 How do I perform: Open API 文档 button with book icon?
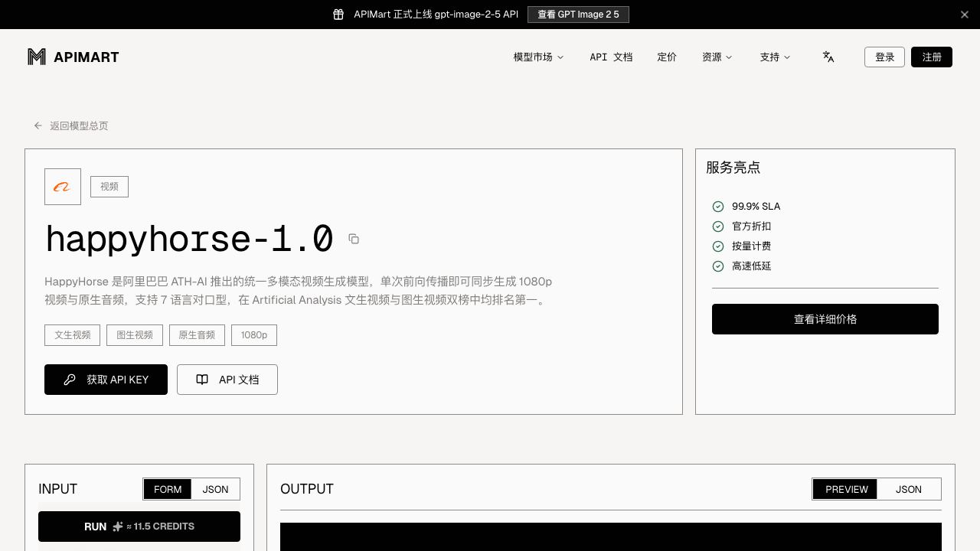click(227, 380)
